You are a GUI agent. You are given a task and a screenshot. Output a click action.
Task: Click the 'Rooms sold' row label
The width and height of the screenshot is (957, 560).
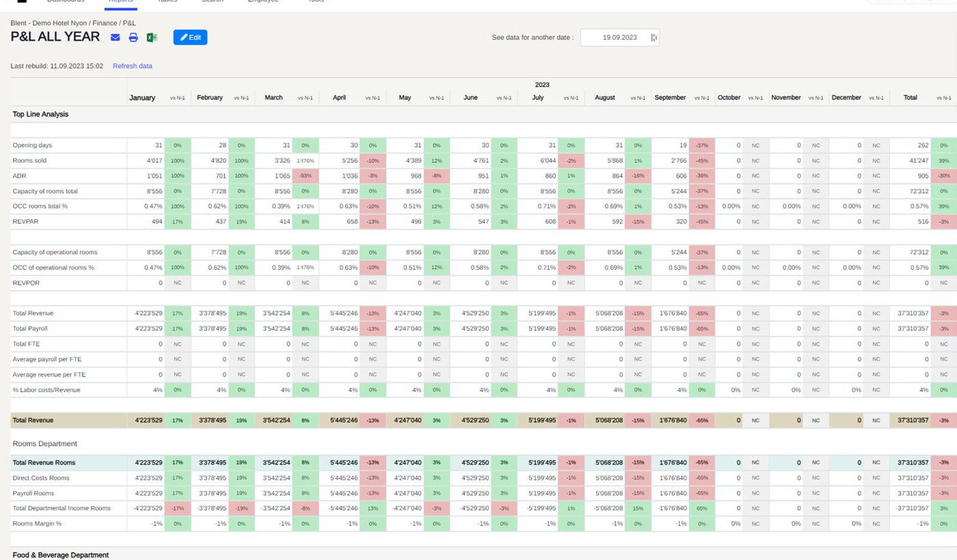[29, 161]
